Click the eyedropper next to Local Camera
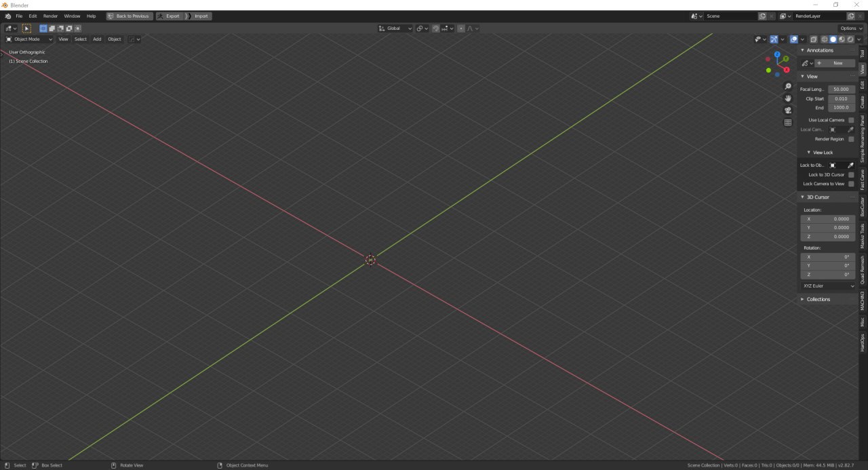868x470 pixels. (x=851, y=130)
